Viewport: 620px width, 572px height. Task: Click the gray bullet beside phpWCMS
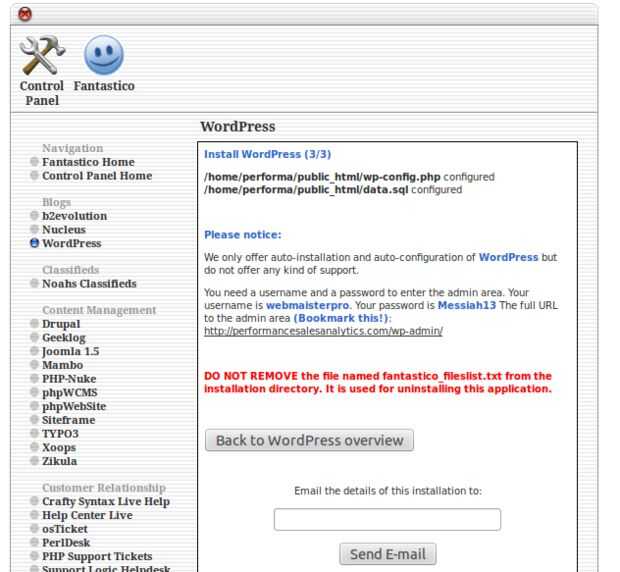34,392
